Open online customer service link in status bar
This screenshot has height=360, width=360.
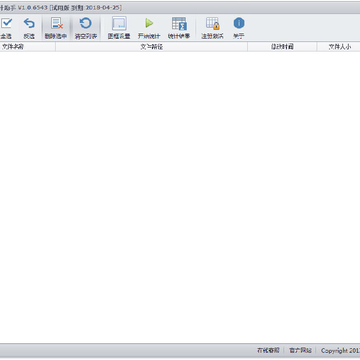pyautogui.click(x=268, y=350)
